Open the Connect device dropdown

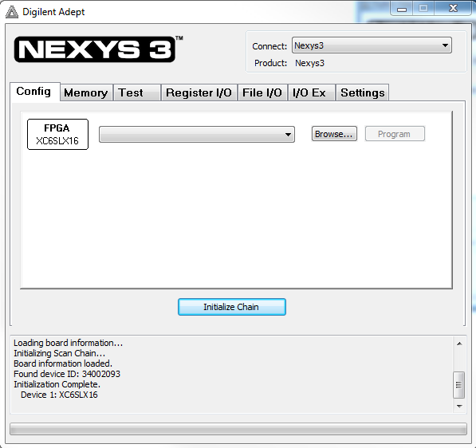click(x=372, y=45)
